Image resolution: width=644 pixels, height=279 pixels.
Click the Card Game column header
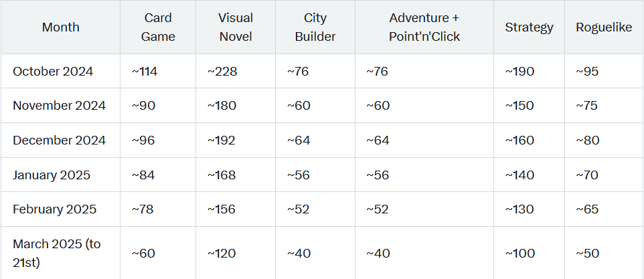[158, 27]
